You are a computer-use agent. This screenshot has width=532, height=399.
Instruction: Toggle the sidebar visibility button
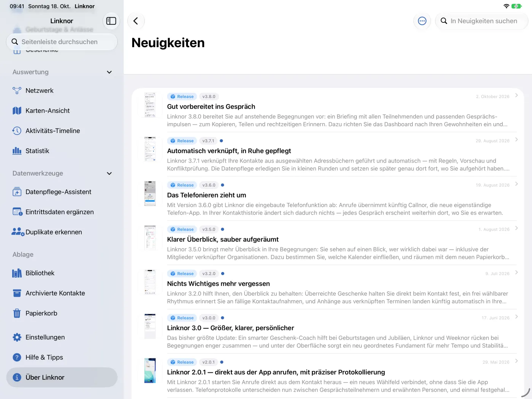pos(111,21)
